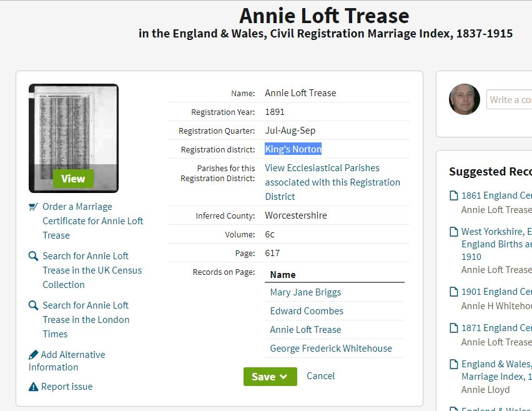The height and width of the screenshot is (411, 532).
Task: Click the green View button on record image
Action: tap(73, 179)
